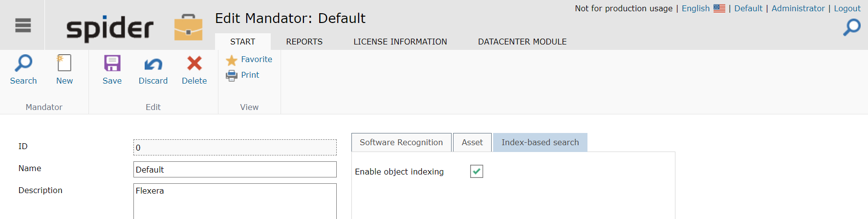Switch to the Asset tab

coord(472,142)
